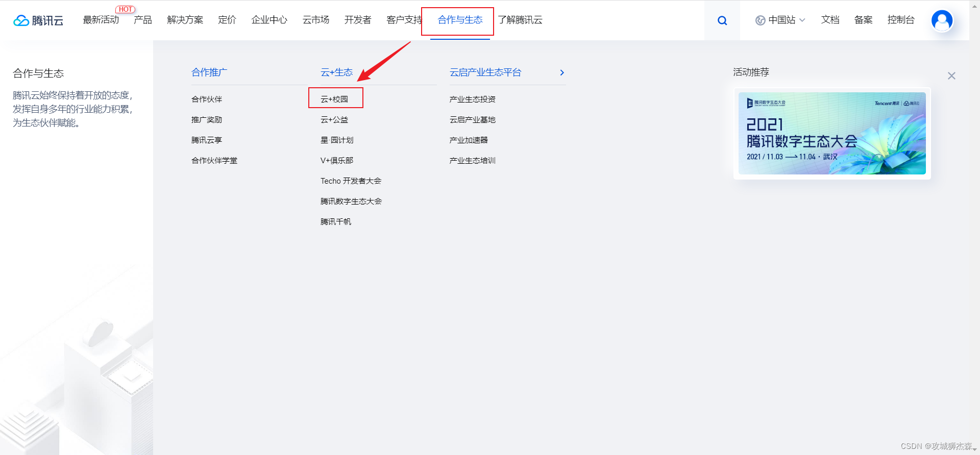Open the 解决方案 menu

(185, 20)
